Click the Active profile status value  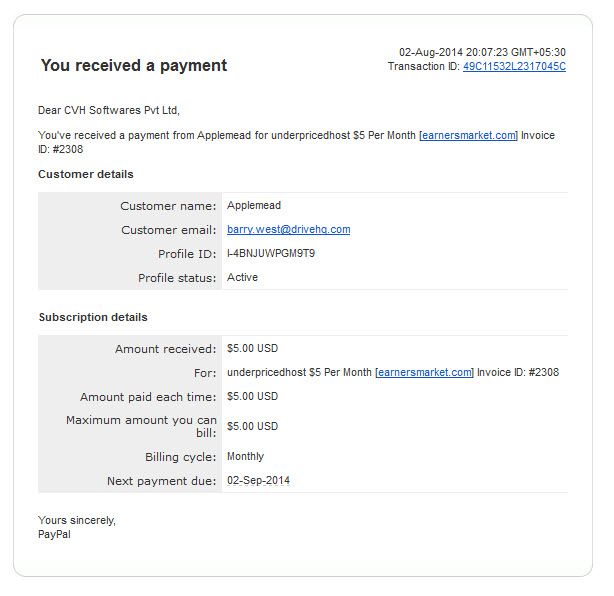(242, 277)
